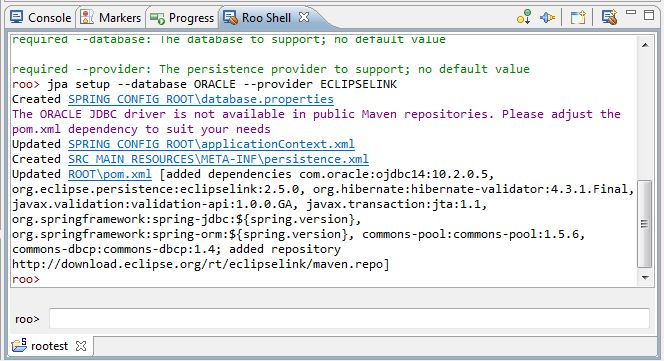664x361 pixels.
Task: Click the 'commons-dbcp:commons-dbcp:1.4' text line
Action: (176, 249)
